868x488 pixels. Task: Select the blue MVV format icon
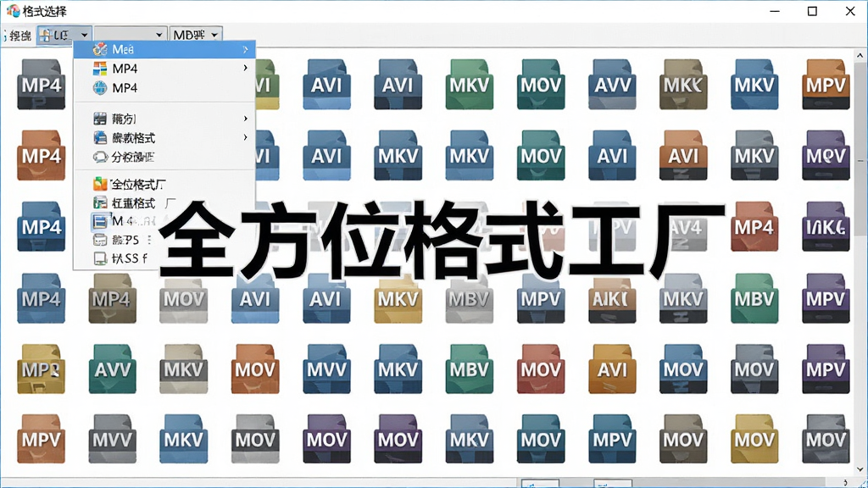326,369
